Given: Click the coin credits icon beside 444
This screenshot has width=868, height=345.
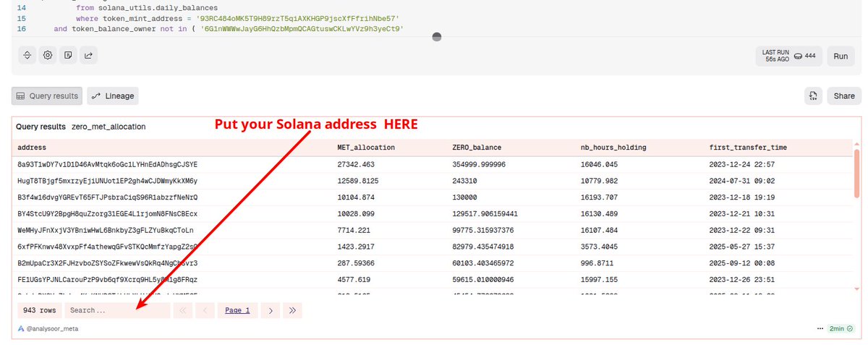Looking at the screenshot, I should pos(799,56).
